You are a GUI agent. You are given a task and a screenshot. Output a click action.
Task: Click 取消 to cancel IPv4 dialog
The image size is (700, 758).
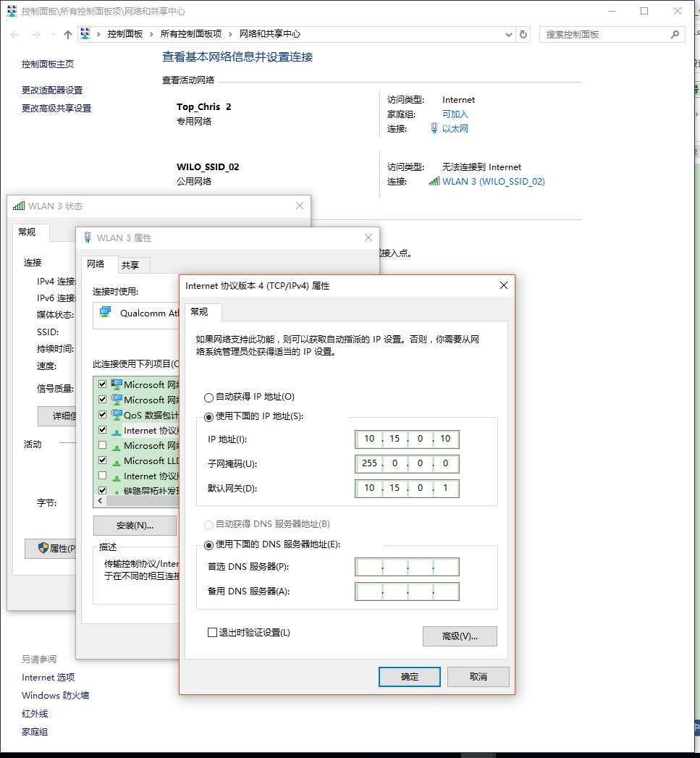[478, 677]
